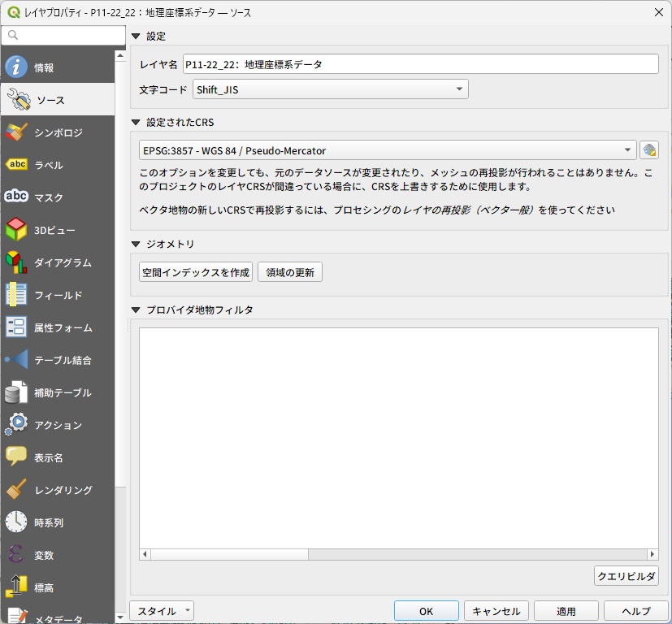Open the クエリビルダ dialog
This screenshot has height=624, width=672.
click(x=626, y=575)
